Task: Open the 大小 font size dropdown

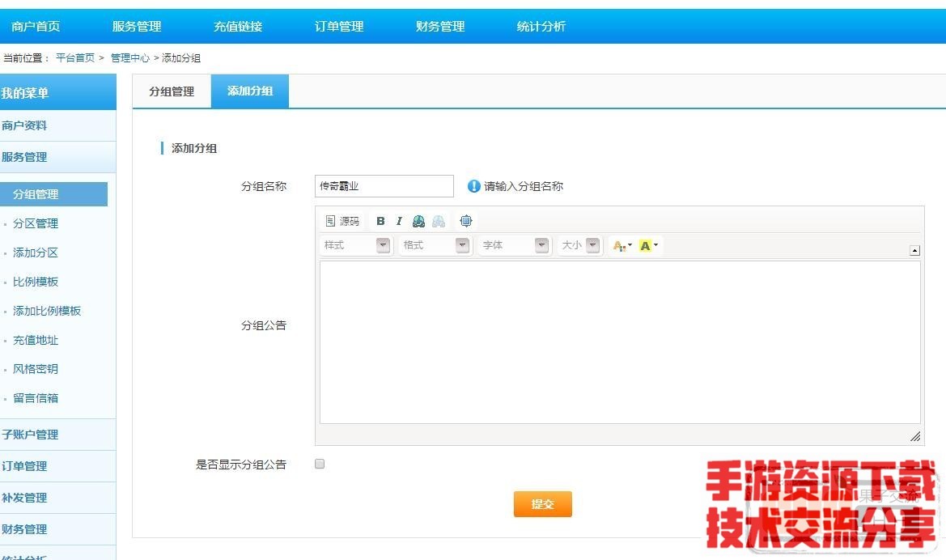Action: 580,245
